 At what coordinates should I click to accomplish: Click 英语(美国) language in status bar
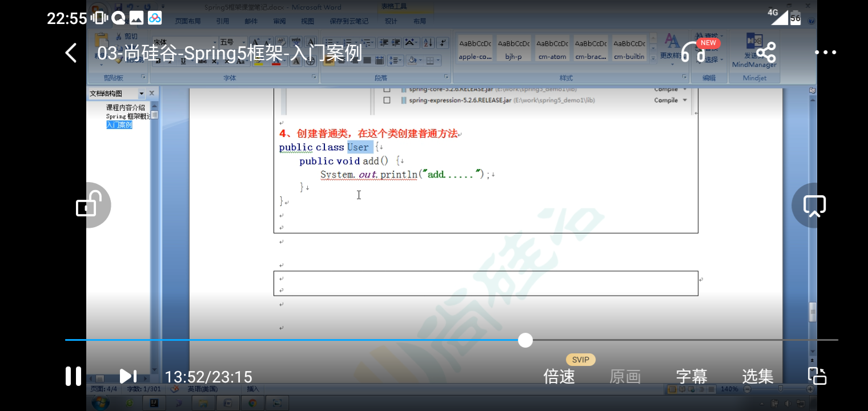point(204,389)
